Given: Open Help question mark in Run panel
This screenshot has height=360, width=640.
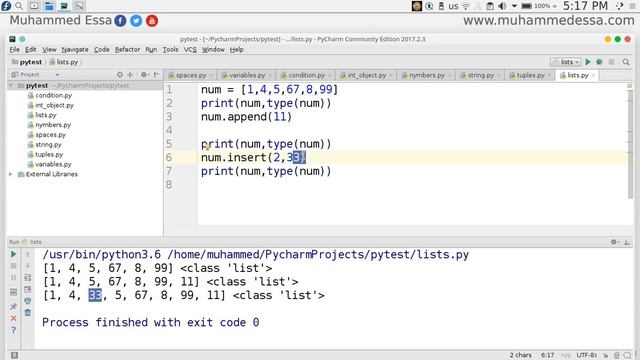Looking at the screenshot, I should (x=13, y=330).
